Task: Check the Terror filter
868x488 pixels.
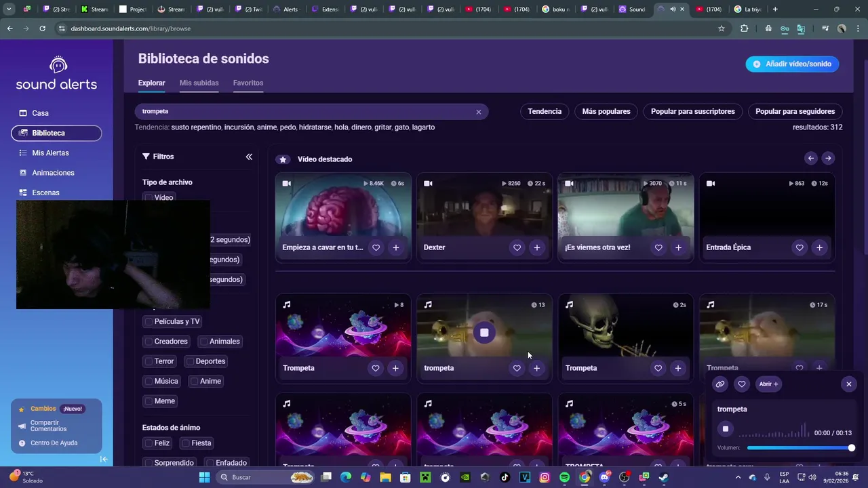Action: click(148, 361)
